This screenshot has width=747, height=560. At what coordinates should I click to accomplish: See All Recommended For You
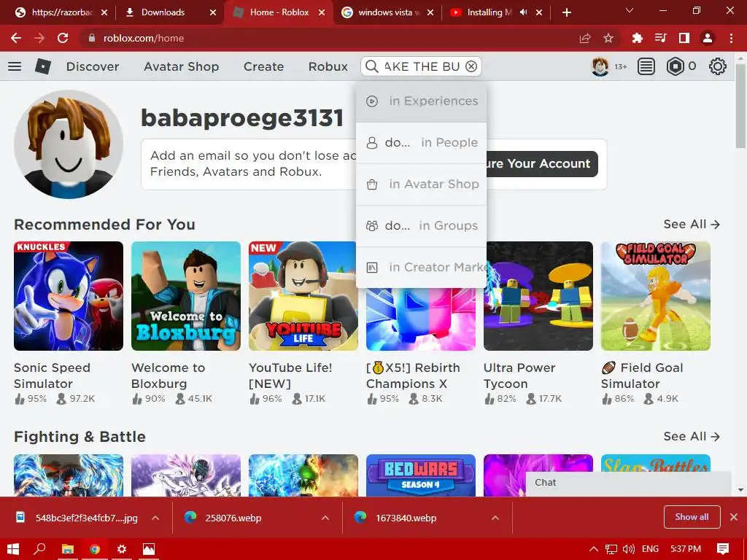(692, 225)
